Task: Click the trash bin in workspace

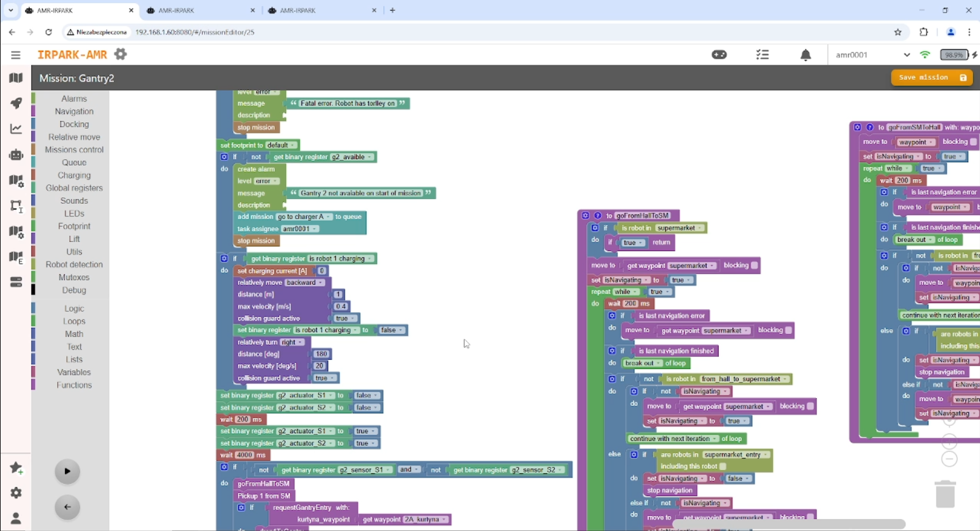Action: coord(945,494)
